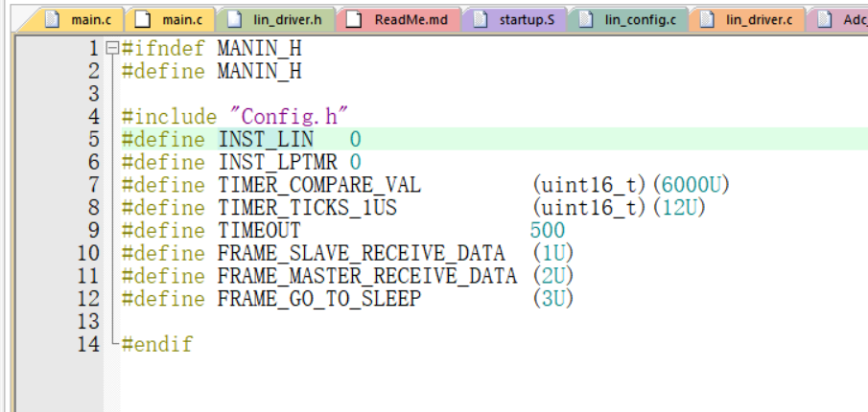
Task: Open the ReadMe.md tab
Action: pos(399,20)
